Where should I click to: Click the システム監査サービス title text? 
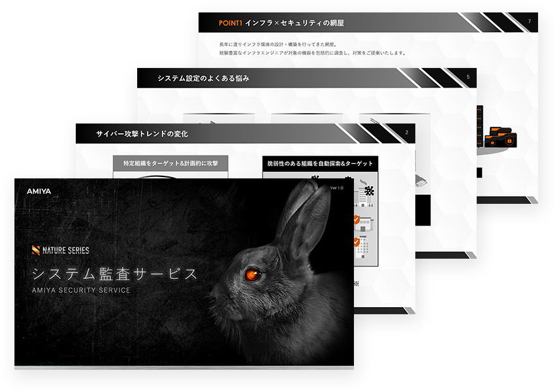[115, 274]
